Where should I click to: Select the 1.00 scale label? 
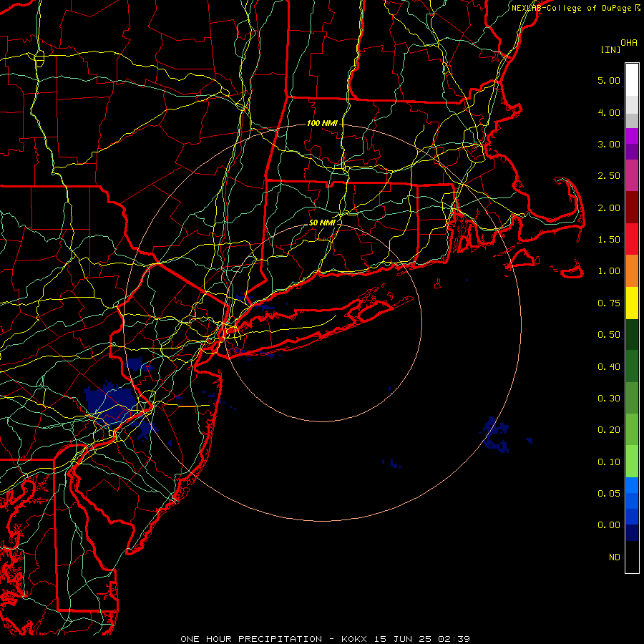[x=609, y=270]
